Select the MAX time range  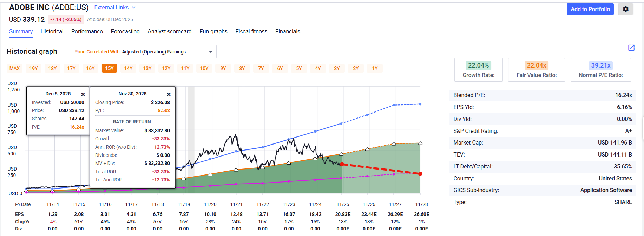(x=15, y=68)
